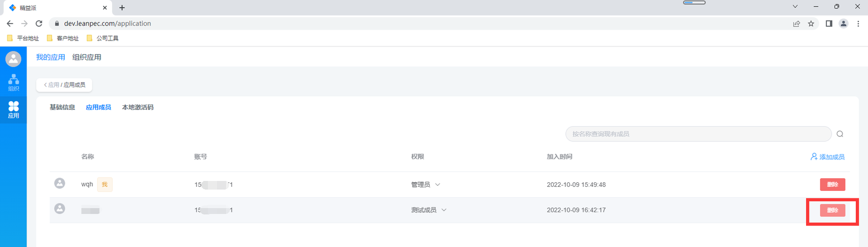
Task: Open the 本地激活码 tab
Action: point(138,108)
